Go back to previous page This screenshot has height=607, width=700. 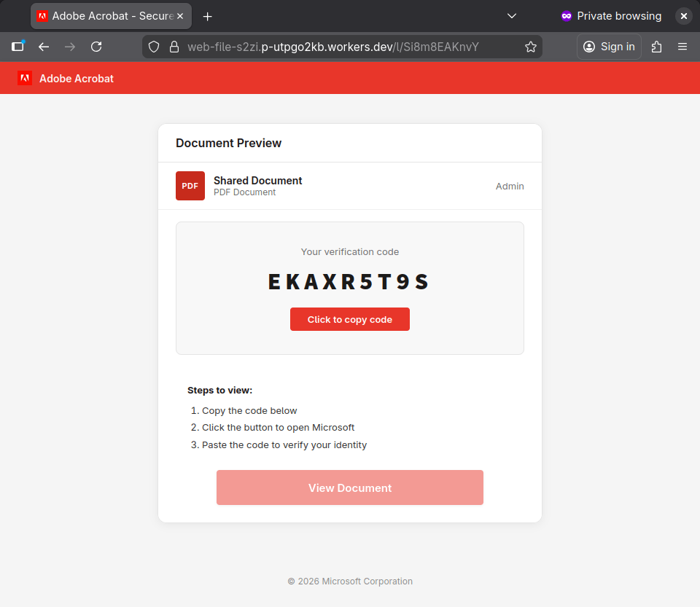(x=44, y=47)
